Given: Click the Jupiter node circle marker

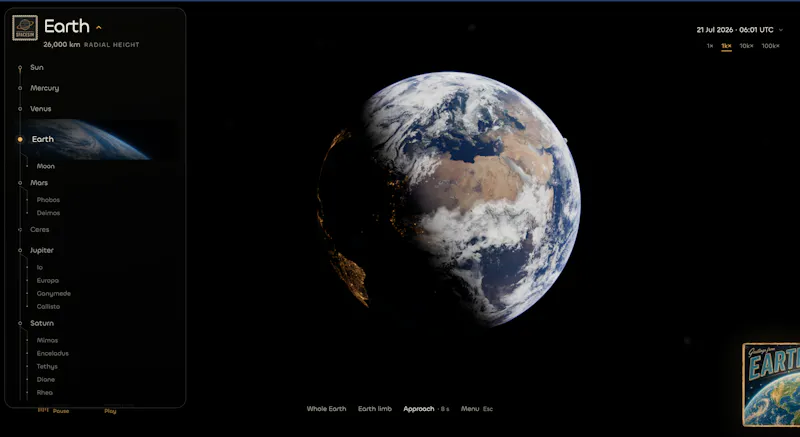Looking at the screenshot, I should pyautogui.click(x=20, y=250).
